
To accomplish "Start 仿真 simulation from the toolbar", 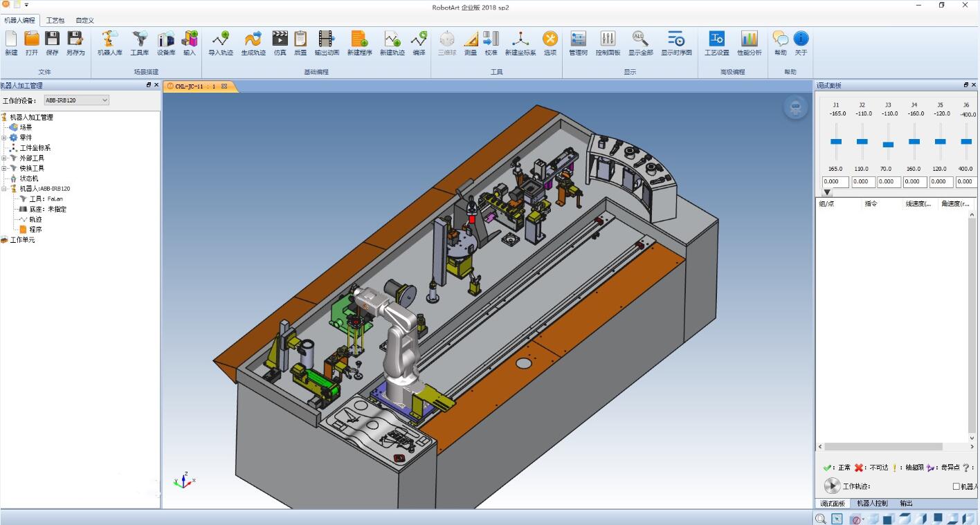I will (280, 43).
